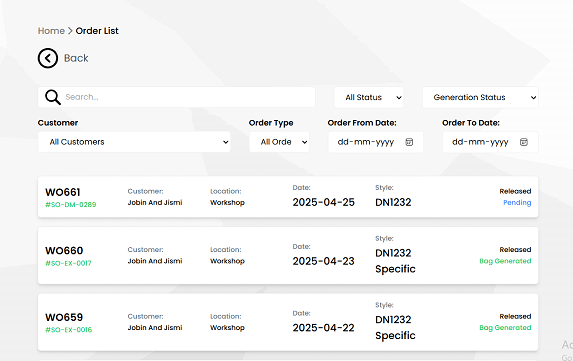
Task: Click style DN1232 Specific in WO660 row
Action: 395,261
